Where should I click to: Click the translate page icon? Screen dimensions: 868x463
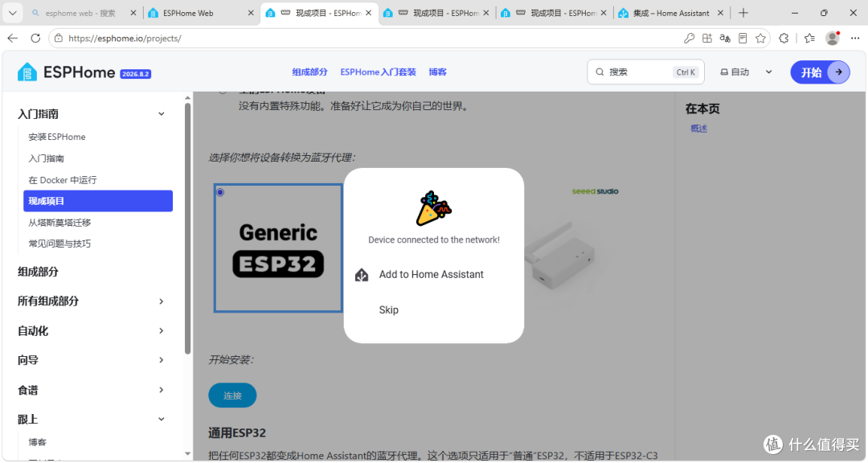coord(725,39)
